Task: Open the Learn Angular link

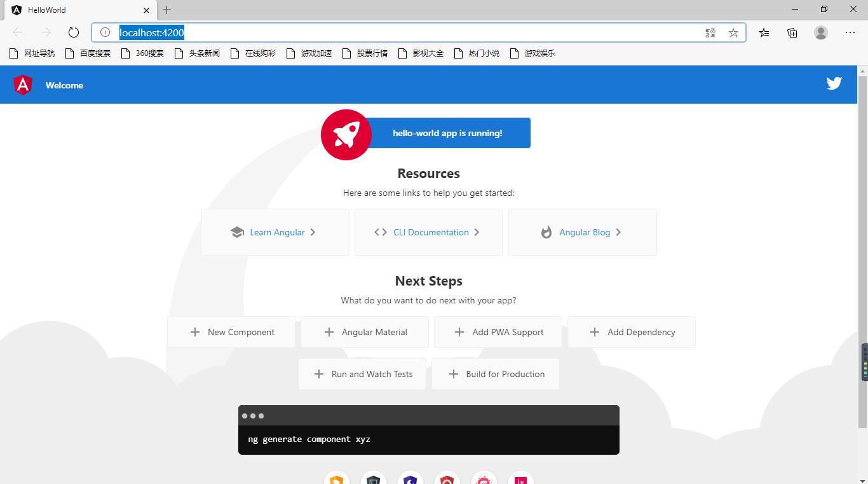Action: pos(275,232)
